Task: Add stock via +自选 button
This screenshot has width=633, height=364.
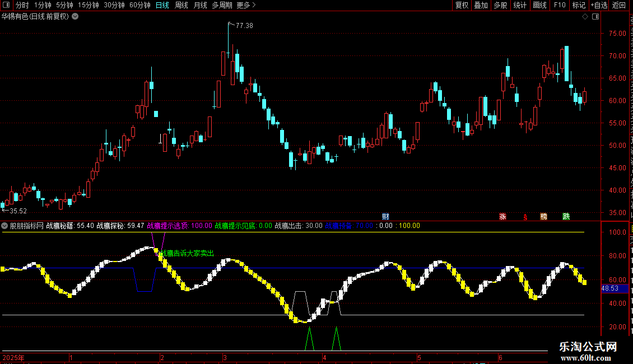Action: point(599,5)
